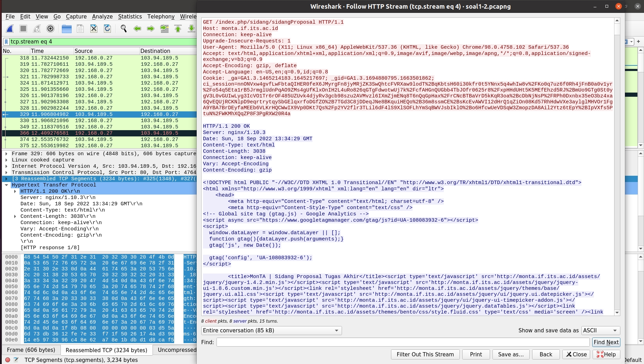Go to specified packet icon
The width and height of the screenshot is (644, 364).
click(x=164, y=29)
